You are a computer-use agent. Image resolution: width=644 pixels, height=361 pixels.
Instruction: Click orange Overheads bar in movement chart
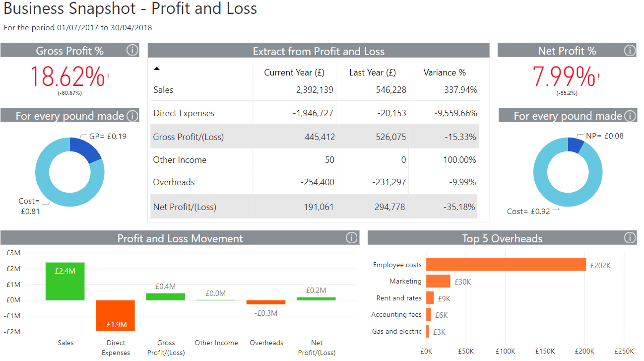pyautogui.click(x=266, y=302)
